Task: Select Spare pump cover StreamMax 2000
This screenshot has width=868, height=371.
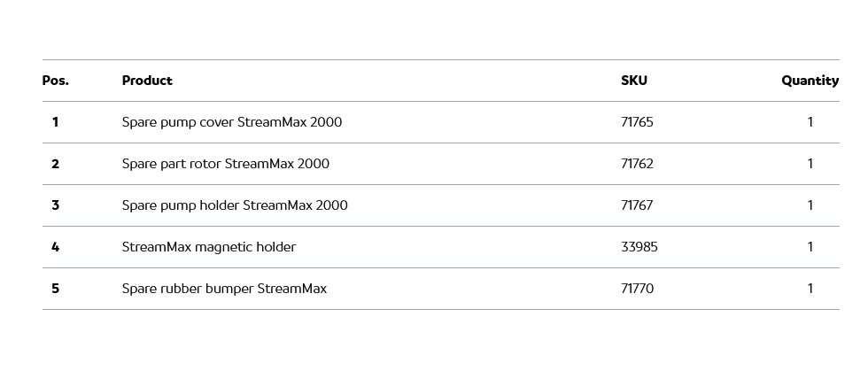Action: [231, 122]
